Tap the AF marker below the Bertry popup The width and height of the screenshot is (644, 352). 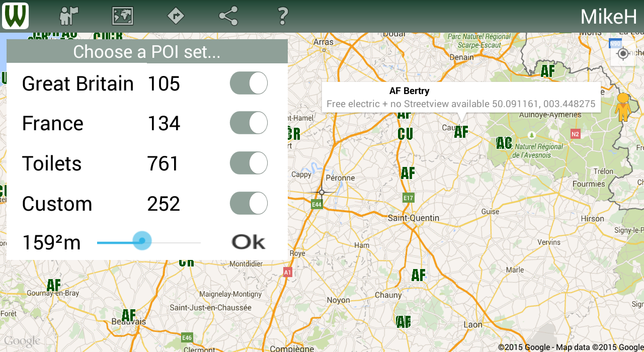pyautogui.click(x=461, y=132)
